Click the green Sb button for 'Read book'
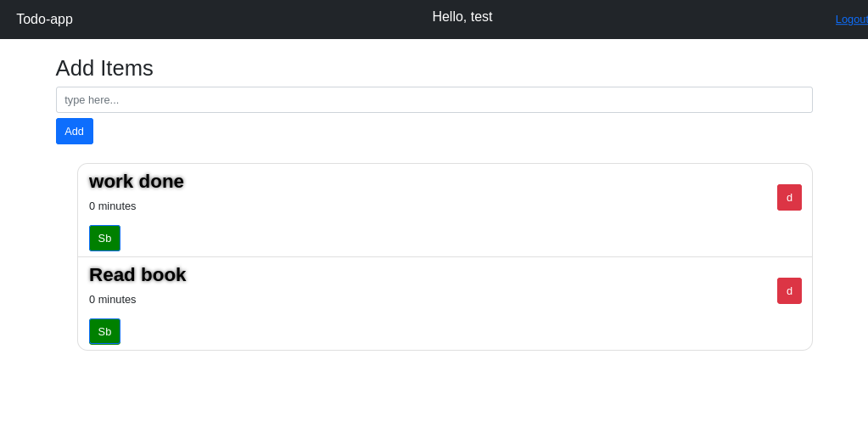This screenshot has height=439, width=868. point(104,332)
